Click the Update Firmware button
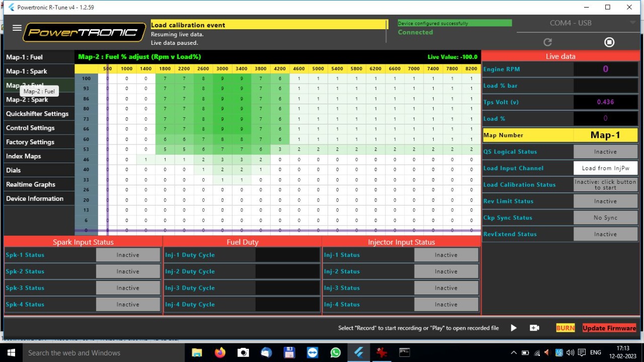The width and height of the screenshot is (644, 362). point(609,328)
